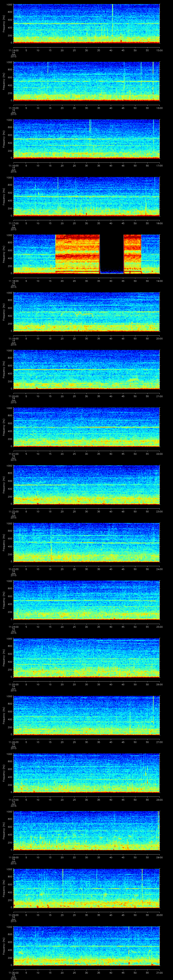Viewport: 173px width, 980px height.
Task: Click the bright vertical spike in the 11:14:00 spectrogram
Action: 113,15
